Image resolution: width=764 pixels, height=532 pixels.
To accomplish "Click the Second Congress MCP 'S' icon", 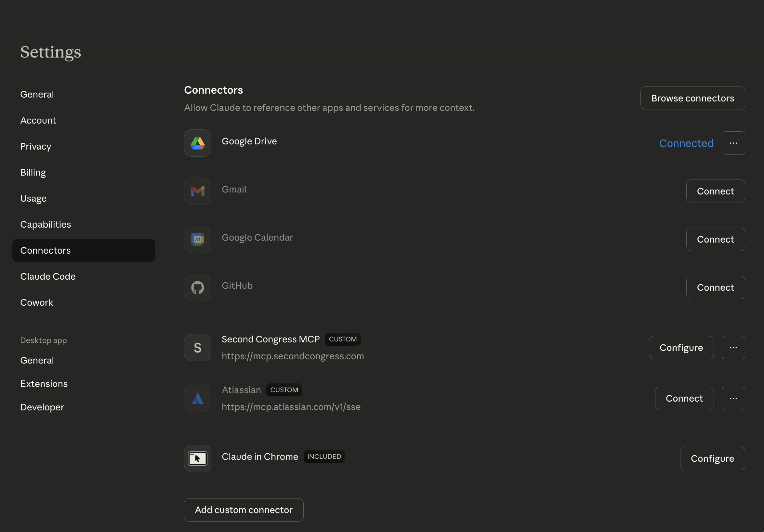I will 198,348.
